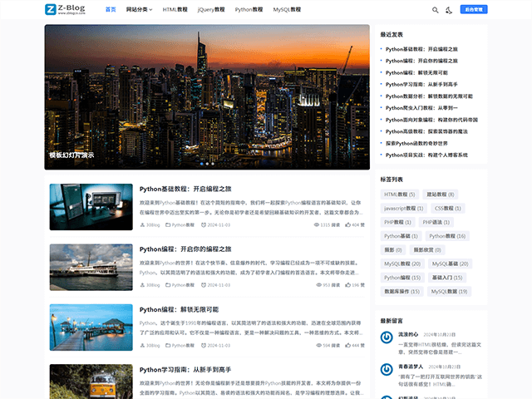Select the 建站教程 (8) tag

click(441, 195)
